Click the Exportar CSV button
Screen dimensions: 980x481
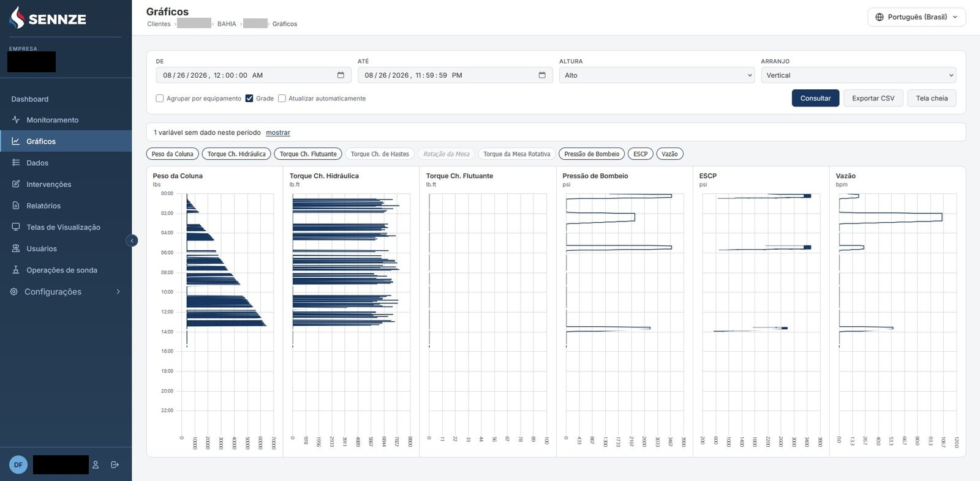(x=873, y=99)
